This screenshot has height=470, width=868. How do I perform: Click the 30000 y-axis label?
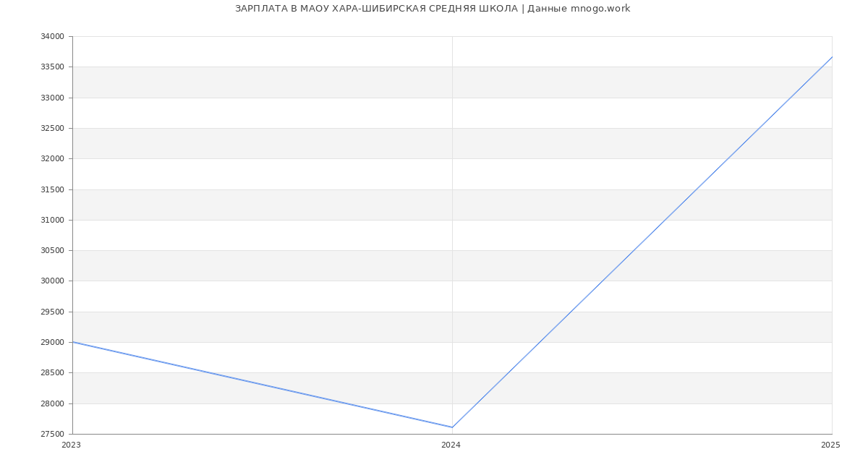(x=53, y=281)
